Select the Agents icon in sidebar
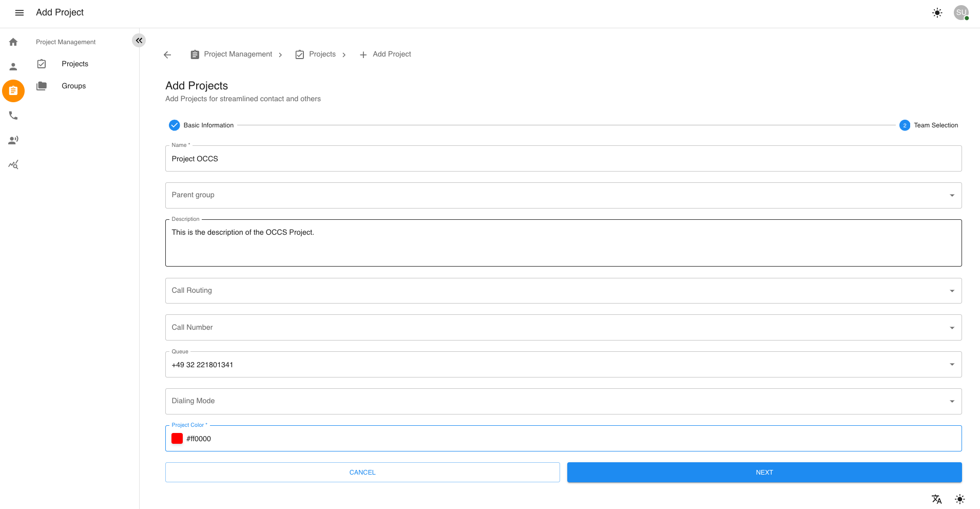 coord(13,140)
